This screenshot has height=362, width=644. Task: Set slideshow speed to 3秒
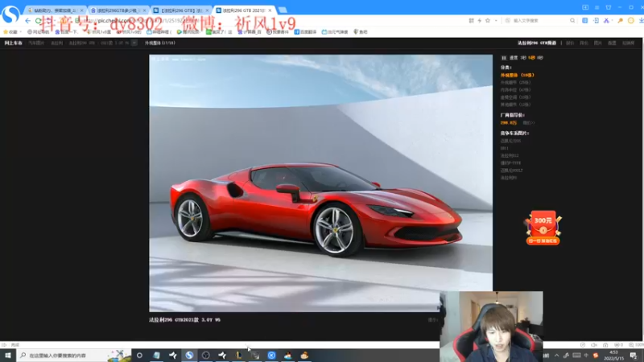pos(523,58)
